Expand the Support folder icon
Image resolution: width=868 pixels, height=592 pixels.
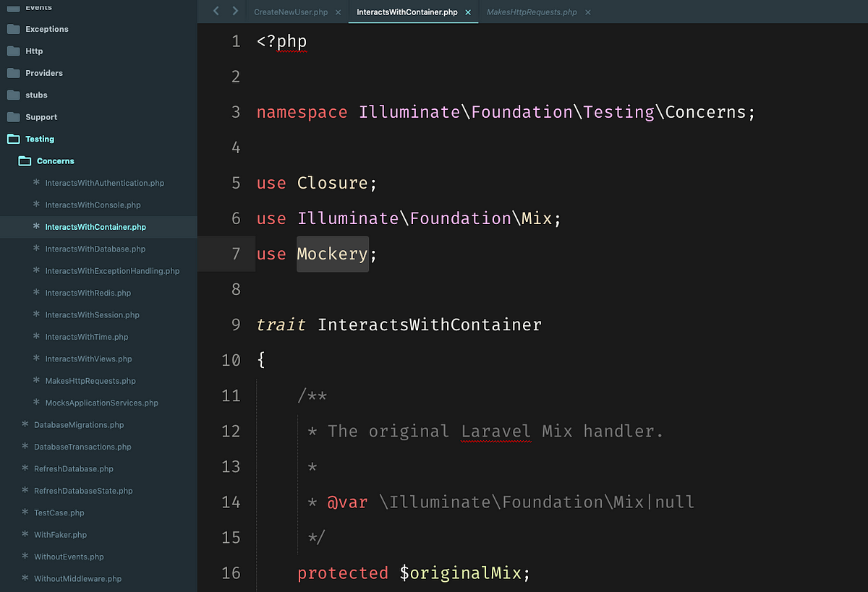[x=13, y=117]
